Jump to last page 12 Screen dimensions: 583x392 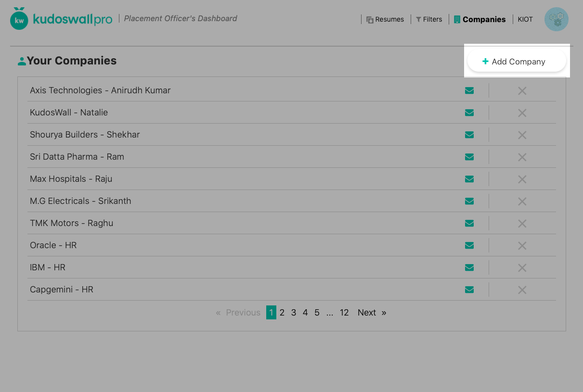(344, 313)
